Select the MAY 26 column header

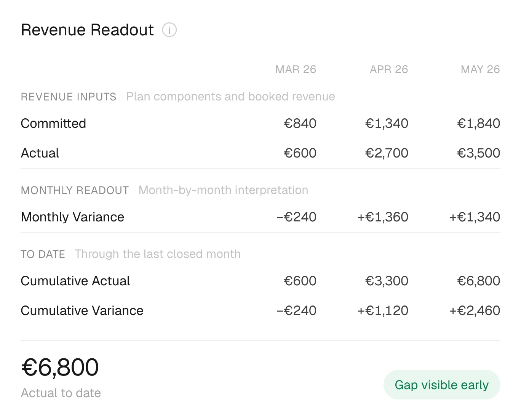pos(480,69)
